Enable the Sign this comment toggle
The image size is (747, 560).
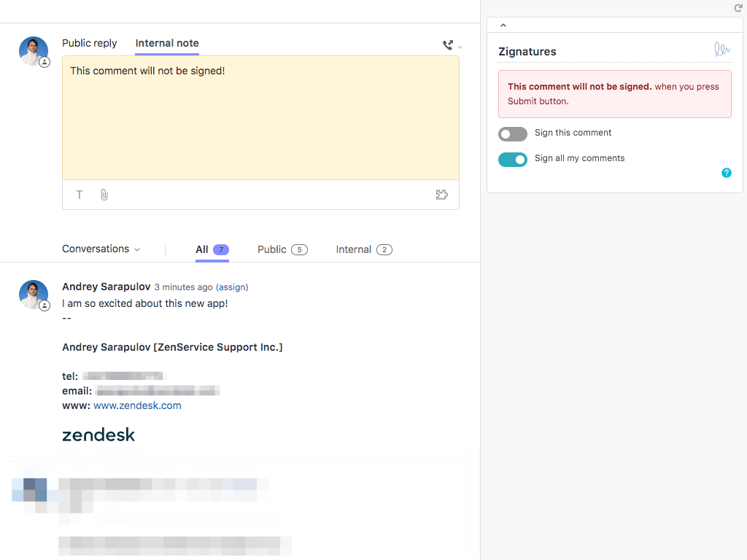513,134
